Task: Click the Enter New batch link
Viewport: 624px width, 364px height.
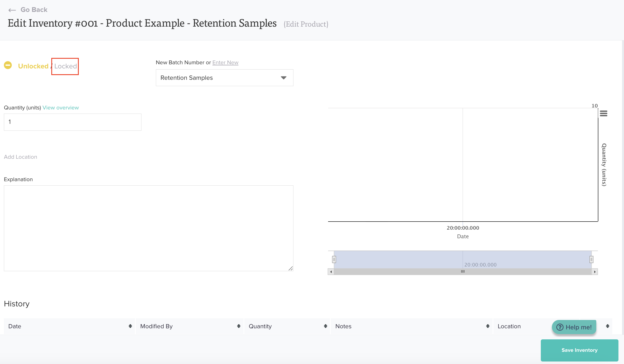Action: click(x=225, y=63)
